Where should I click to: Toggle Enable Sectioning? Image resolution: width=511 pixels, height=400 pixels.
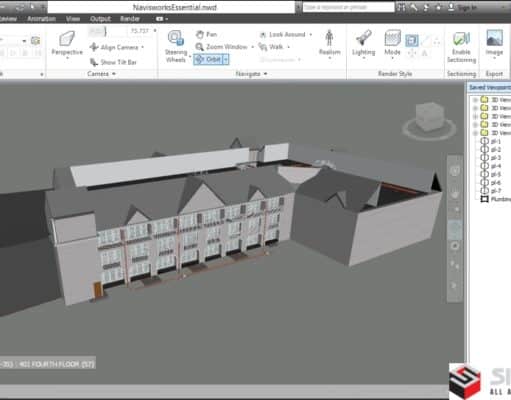click(x=461, y=46)
